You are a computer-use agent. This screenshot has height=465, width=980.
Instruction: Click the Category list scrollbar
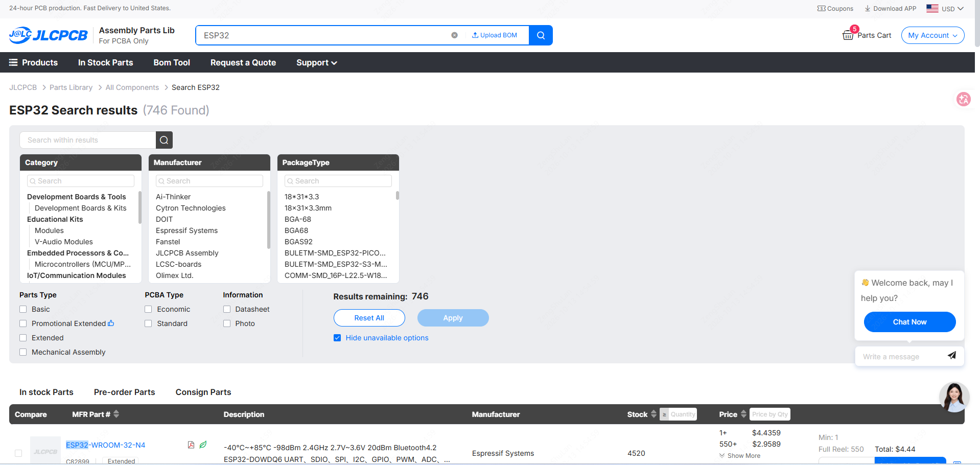pos(140,207)
